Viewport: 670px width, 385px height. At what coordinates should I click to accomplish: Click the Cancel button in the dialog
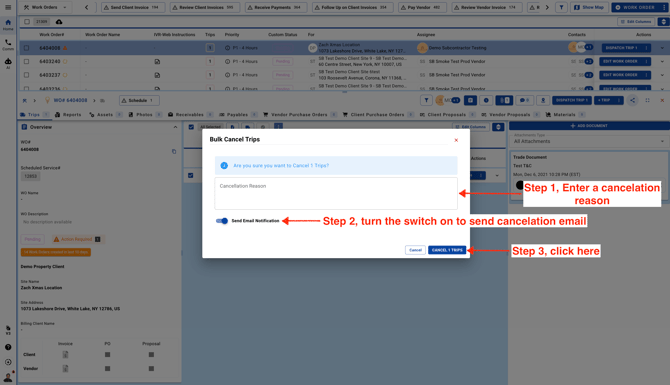pos(415,250)
